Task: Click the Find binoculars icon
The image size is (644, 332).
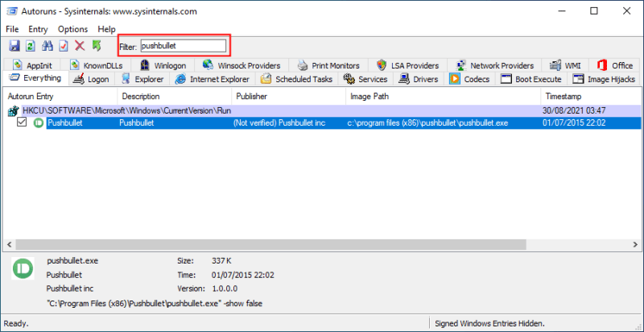Action: pos(47,46)
